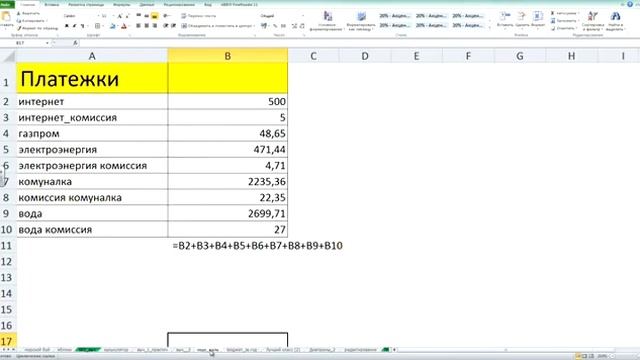Screen dimensions: 640x360
Task: Click the Fill (Заполнить) icon
Action: pos(553,21)
